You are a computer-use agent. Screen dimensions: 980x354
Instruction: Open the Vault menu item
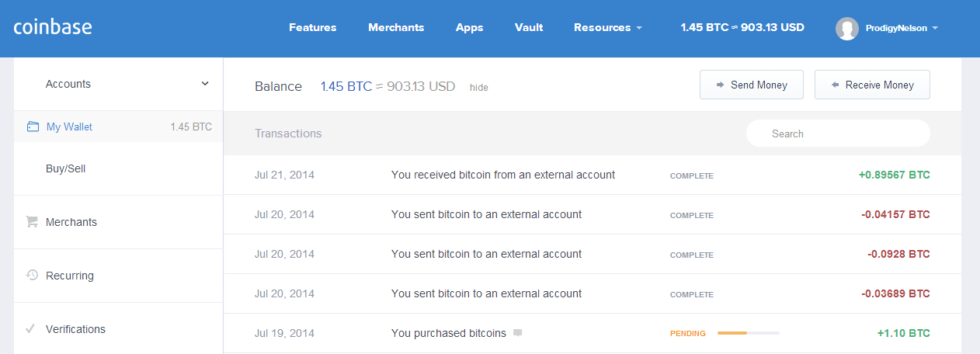[x=529, y=28]
